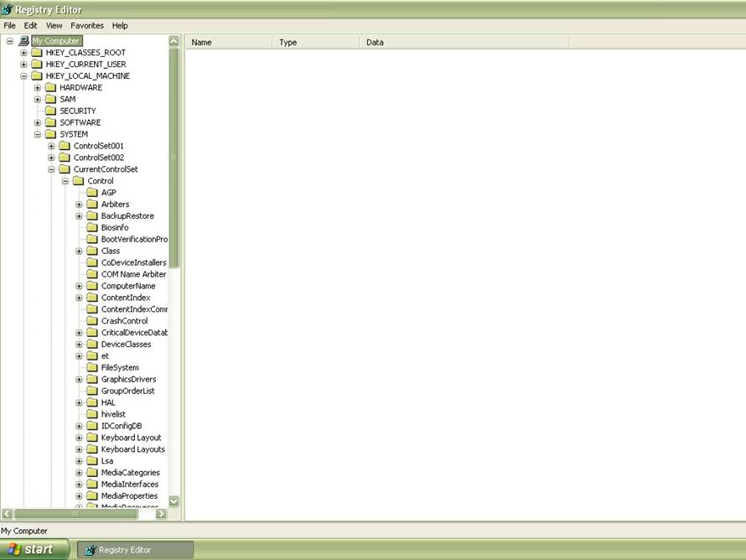Open the Edit menu
The image size is (746, 560).
[x=30, y=26]
